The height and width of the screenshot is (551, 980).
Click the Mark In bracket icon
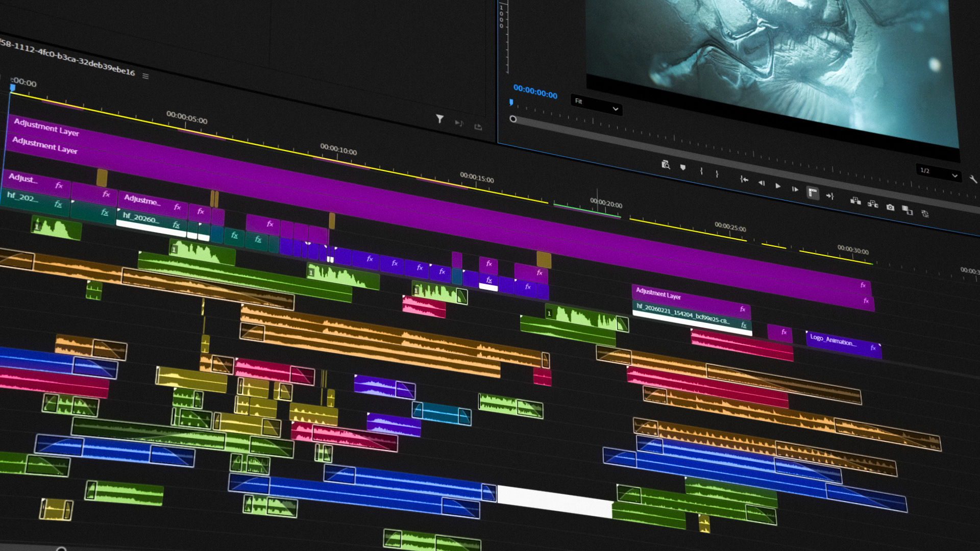(701, 171)
